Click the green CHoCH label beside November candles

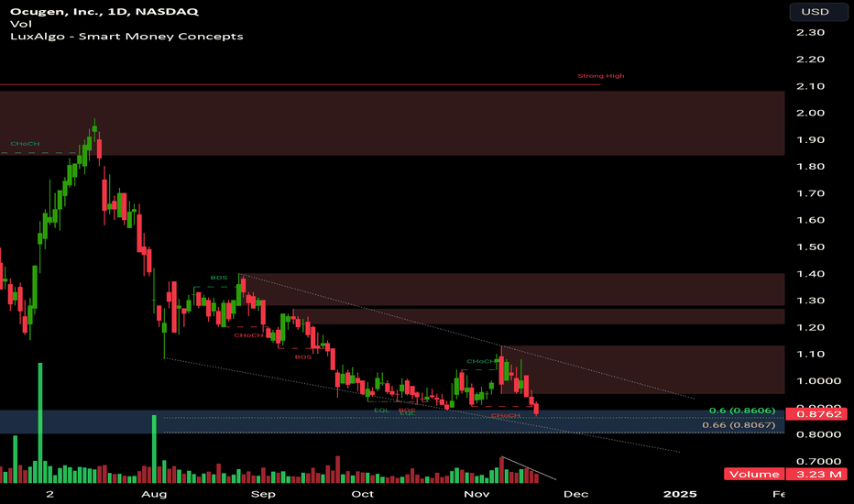[481, 361]
